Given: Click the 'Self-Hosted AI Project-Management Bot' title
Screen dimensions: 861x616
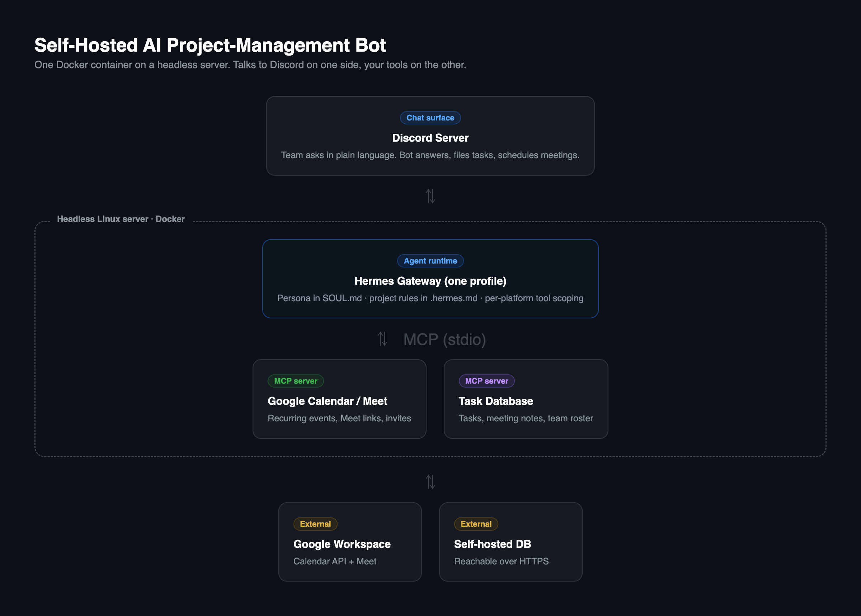Looking at the screenshot, I should coord(210,45).
